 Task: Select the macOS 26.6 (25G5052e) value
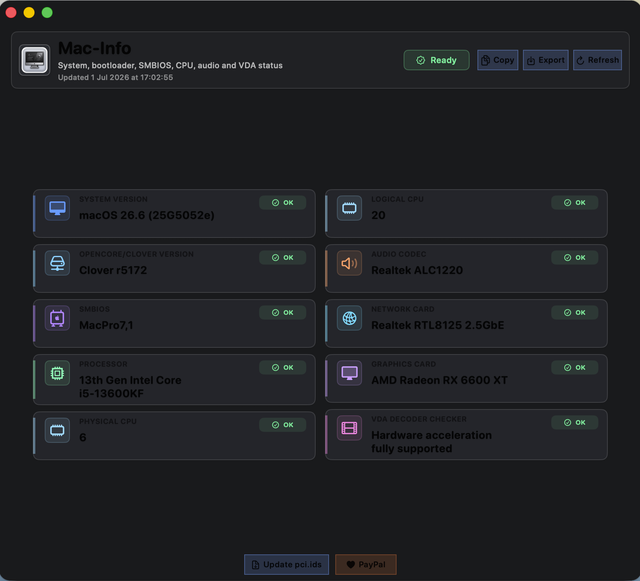pos(147,215)
